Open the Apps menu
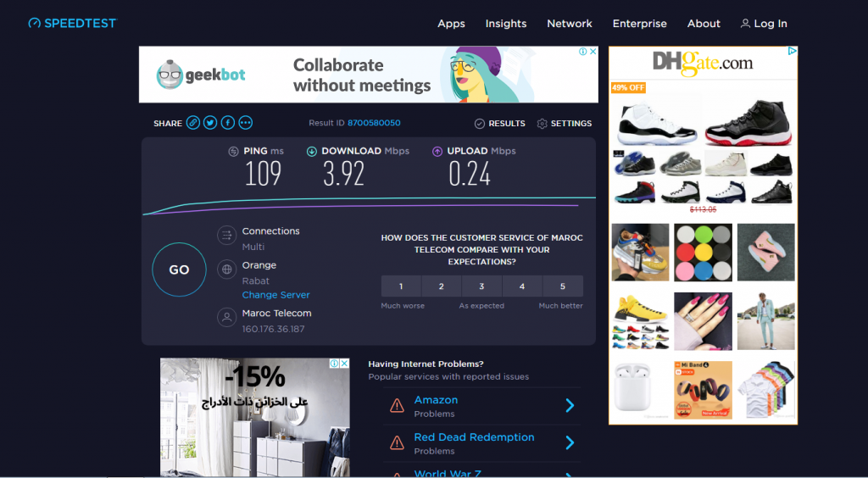This screenshot has width=868, height=478. (x=451, y=24)
